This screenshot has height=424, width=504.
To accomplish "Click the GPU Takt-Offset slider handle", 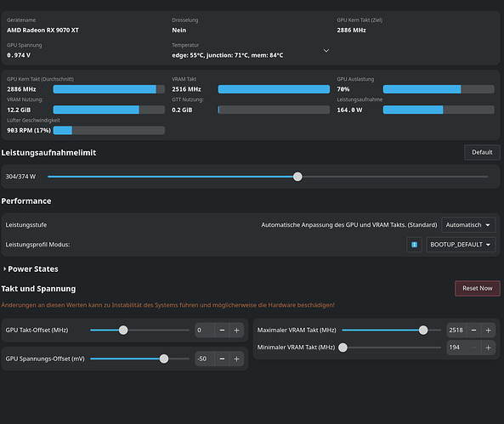I will (x=123, y=331).
